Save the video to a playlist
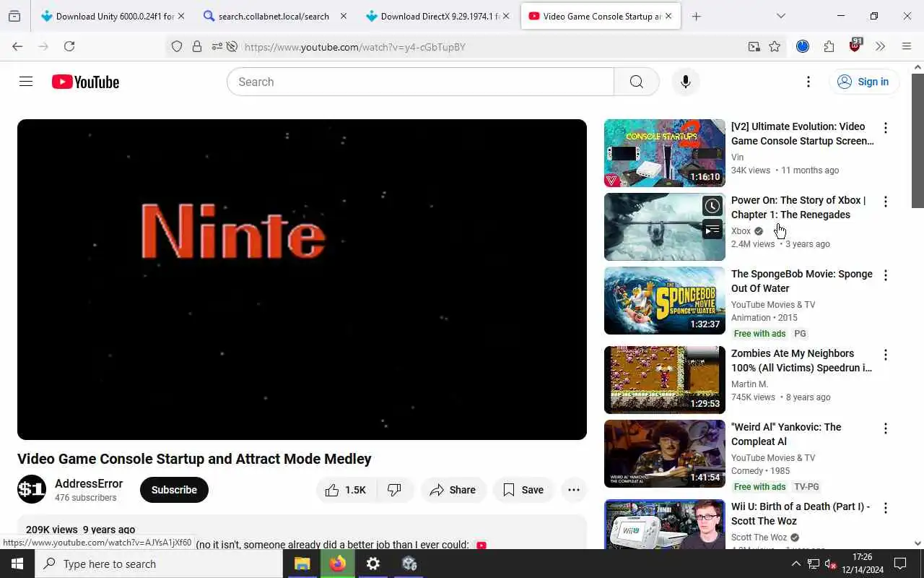924x578 pixels. point(523,490)
